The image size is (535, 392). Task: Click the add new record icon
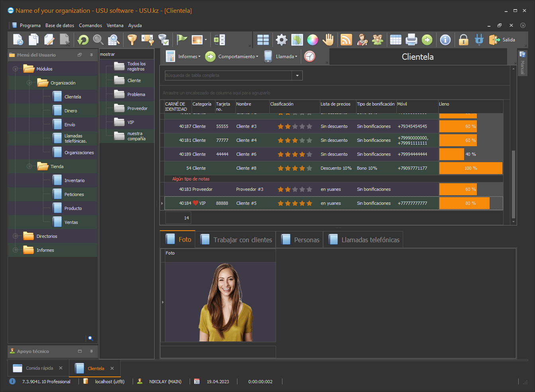pyautogui.click(x=18, y=40)
